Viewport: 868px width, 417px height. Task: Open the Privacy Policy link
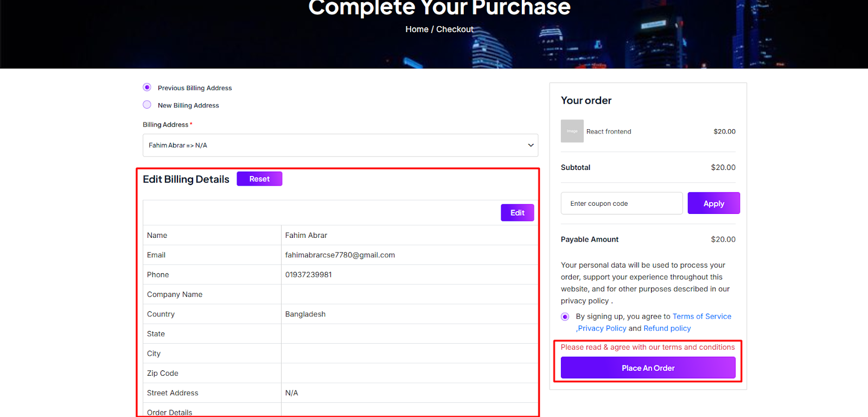pyautogui.click(x=602, y=328)
